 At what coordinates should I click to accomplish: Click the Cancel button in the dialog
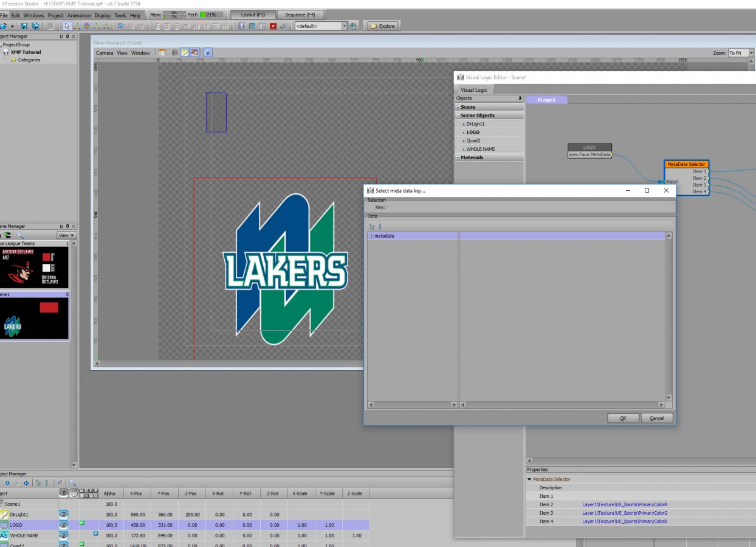[x=656, y=418]
